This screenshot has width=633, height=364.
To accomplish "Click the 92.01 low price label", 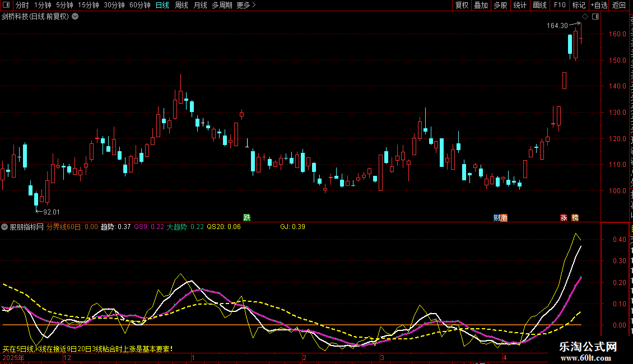I will (52, 212).
